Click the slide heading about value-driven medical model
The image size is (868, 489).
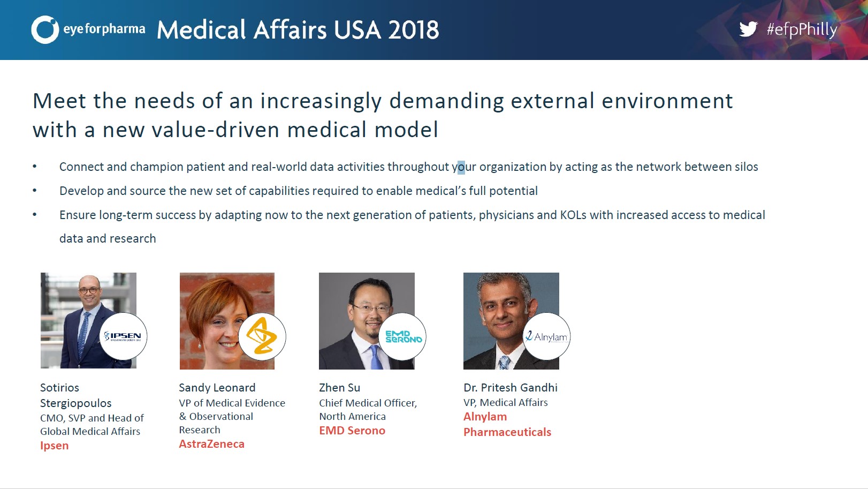click(x=383, y=115)
